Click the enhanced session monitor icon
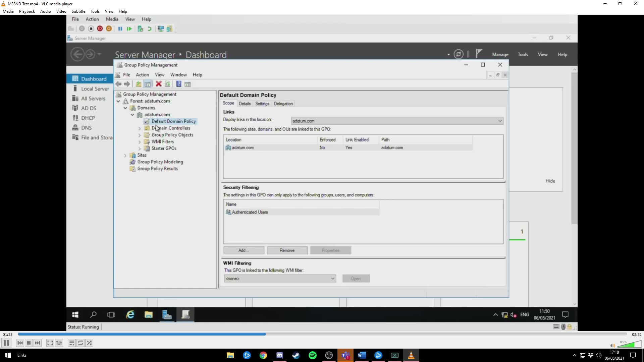The width and height of the screenshot is (644, 362). click(x=161, y=29)
